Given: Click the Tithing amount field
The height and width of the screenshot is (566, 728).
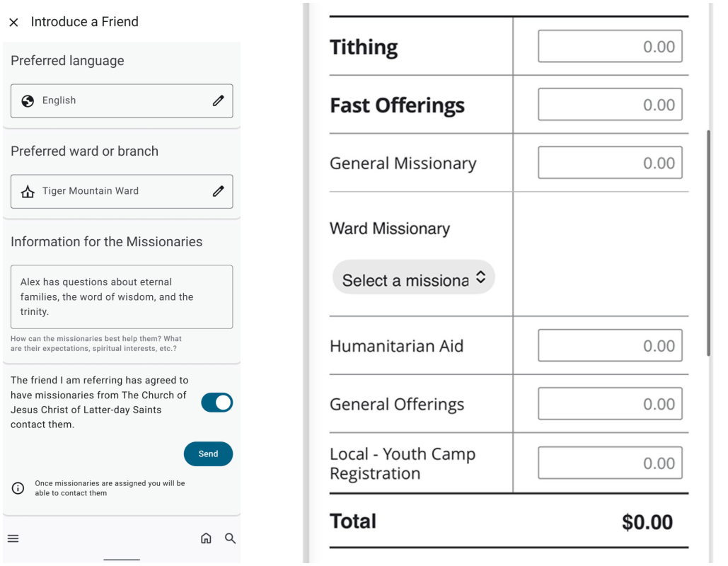Looking at the screenshot, I should click(x=610, y=47).
